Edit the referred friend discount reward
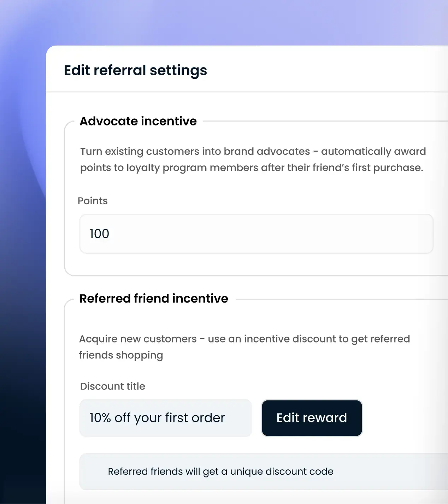 coord(312,418)
